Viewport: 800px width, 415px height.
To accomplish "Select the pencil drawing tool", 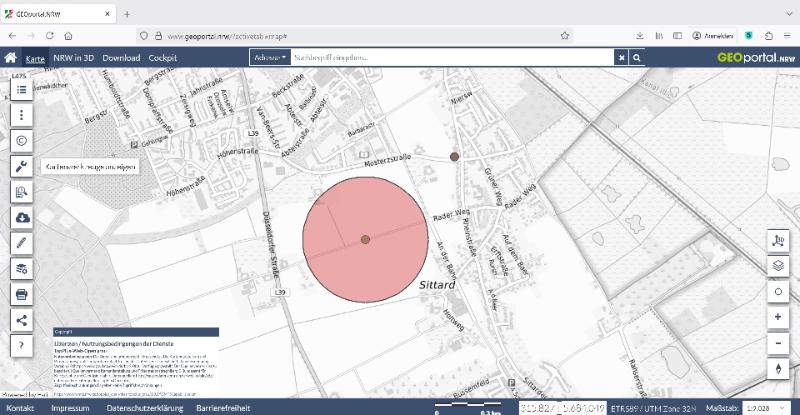I will [x=21, y=244].
